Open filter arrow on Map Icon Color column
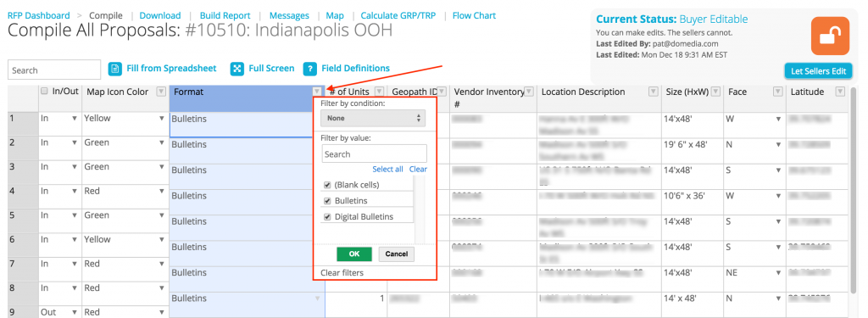868x318 pixels. pyautogui.click(x=161, y=92)
